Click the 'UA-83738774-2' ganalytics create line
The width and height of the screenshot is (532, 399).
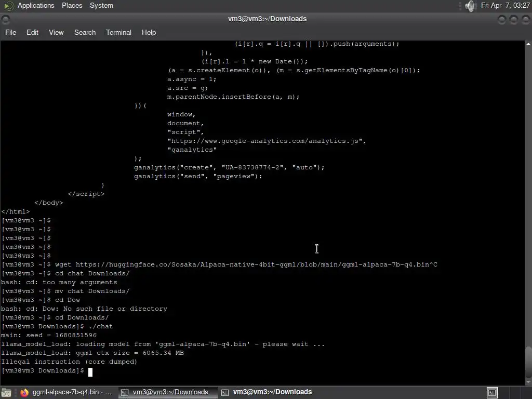pyautogui.click(x=229, y=168)
